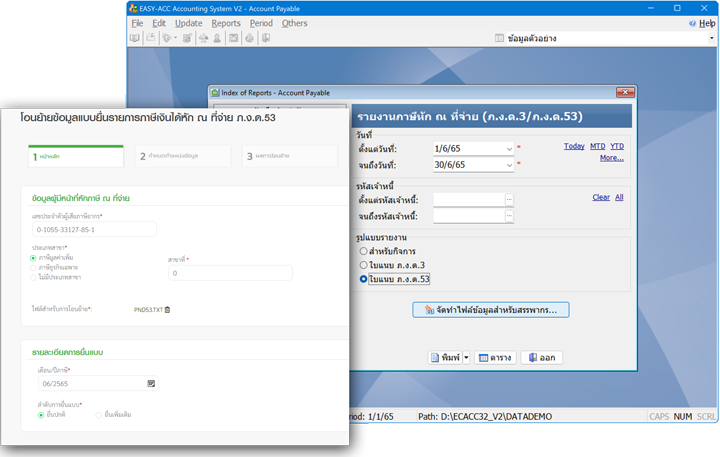Expand the start date 1/6/65 dropdown
This screenshot has width=720, height=457.
coord(509,149)
